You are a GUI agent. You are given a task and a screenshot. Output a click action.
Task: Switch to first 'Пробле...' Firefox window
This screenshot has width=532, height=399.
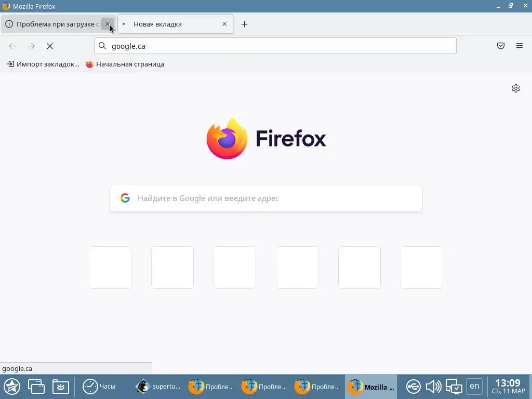pyautogui.click(x=211, y=387)
